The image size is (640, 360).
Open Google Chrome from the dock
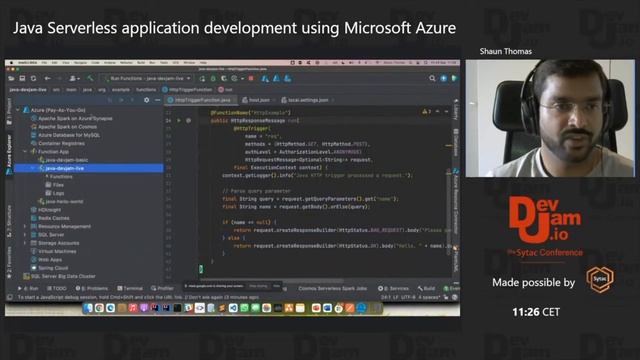pos(99,308)
